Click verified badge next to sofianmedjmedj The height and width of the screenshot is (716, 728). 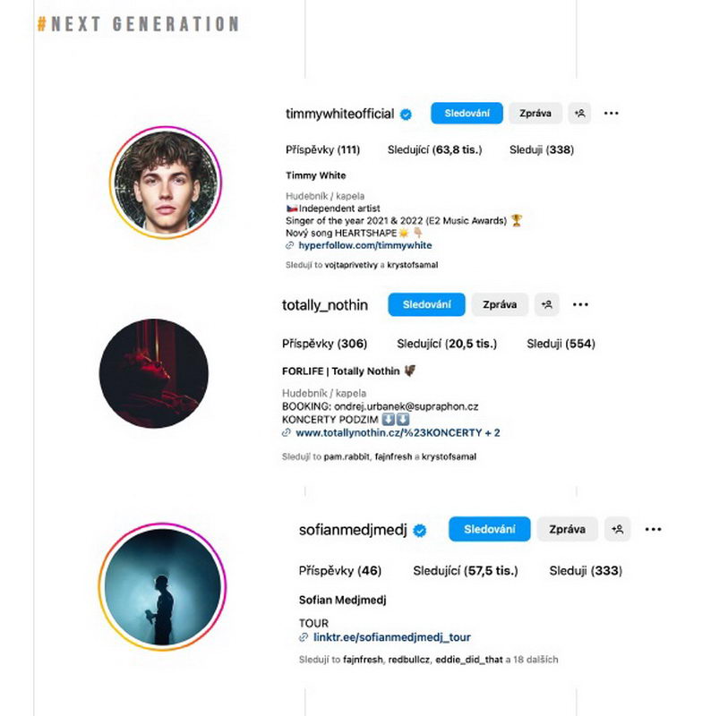coord(420,530)
